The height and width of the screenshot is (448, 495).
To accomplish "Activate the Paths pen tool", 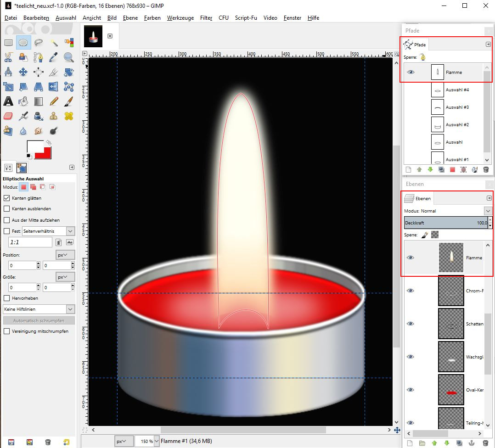I will click(39, 57).
